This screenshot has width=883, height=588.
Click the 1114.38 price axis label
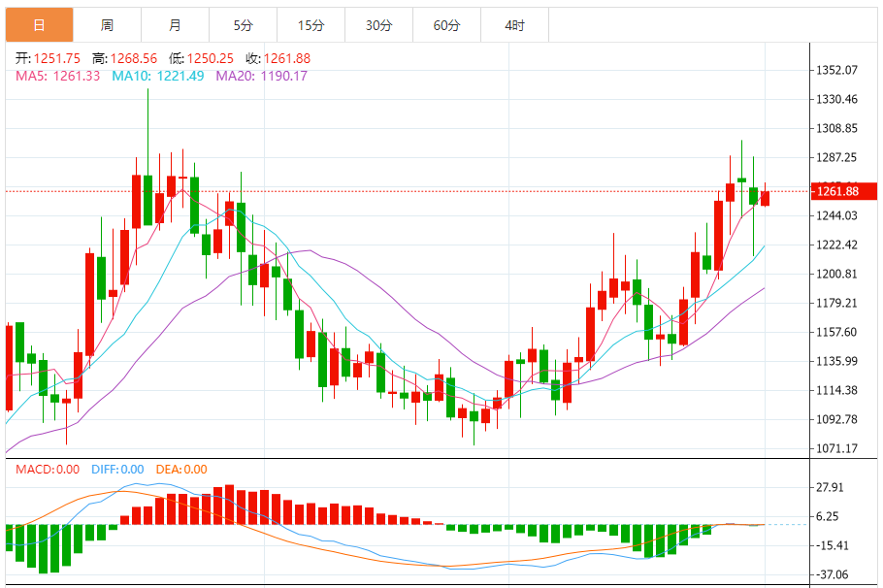click(836, 390)
